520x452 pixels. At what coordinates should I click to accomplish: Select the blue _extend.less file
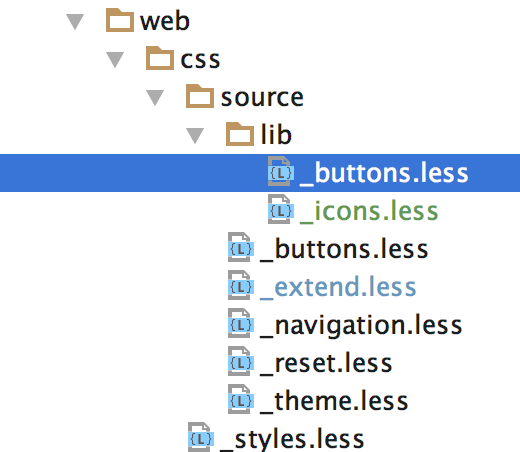[x=338, y=287]
